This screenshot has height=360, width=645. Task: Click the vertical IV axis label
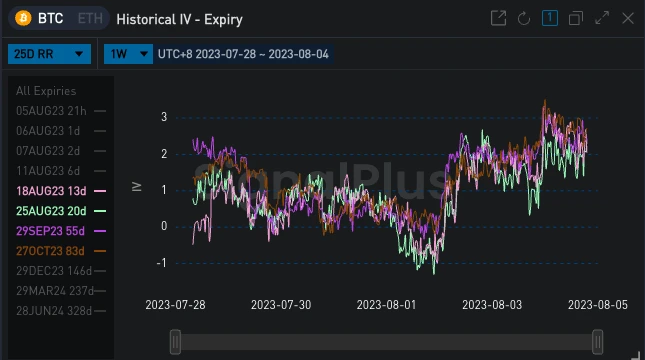[137, 187]
